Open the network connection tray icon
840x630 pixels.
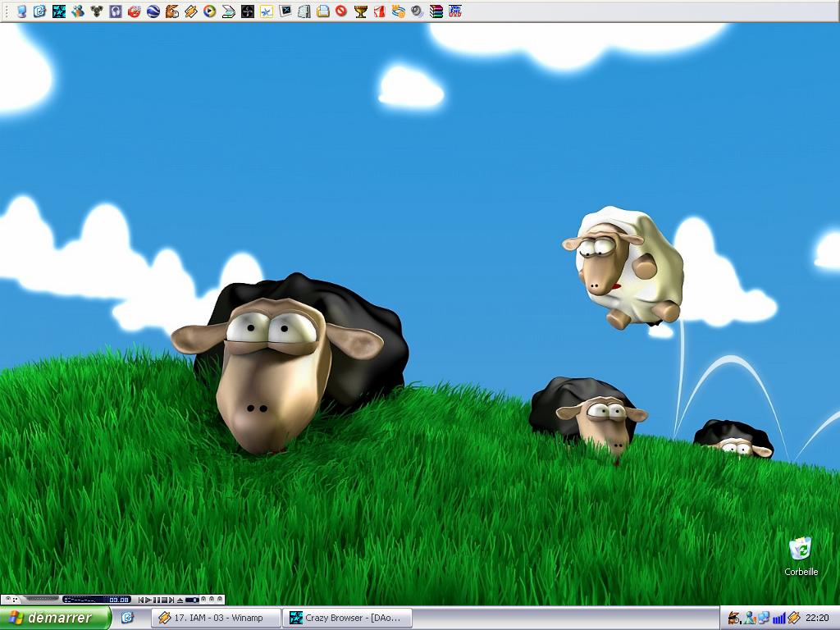click(x=764, y=618)
